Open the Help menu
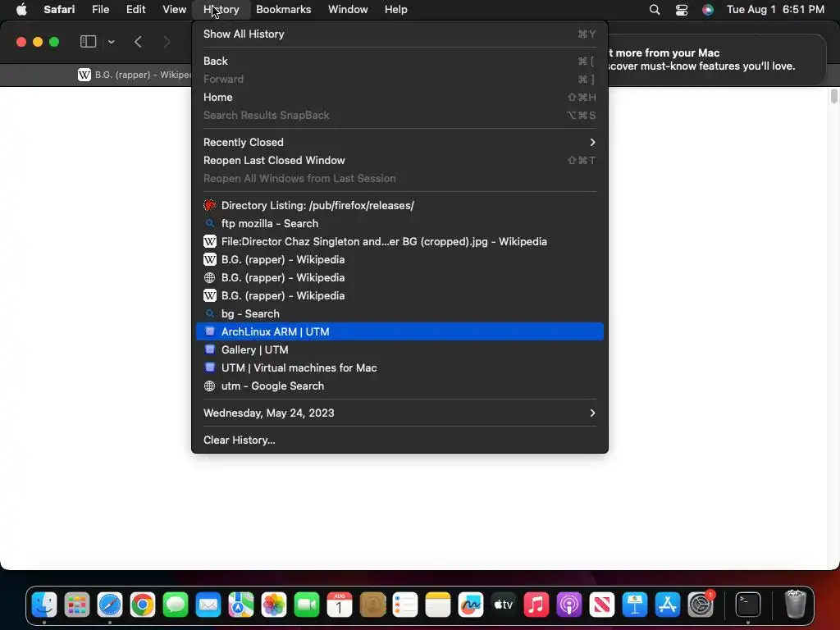This screenshot has width=840, height=630. coord(396,10)
